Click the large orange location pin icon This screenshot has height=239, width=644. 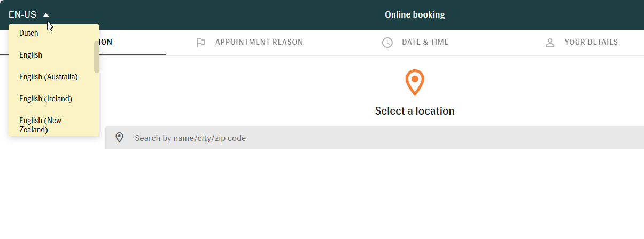pyautogui.click(x=415, y=82)
